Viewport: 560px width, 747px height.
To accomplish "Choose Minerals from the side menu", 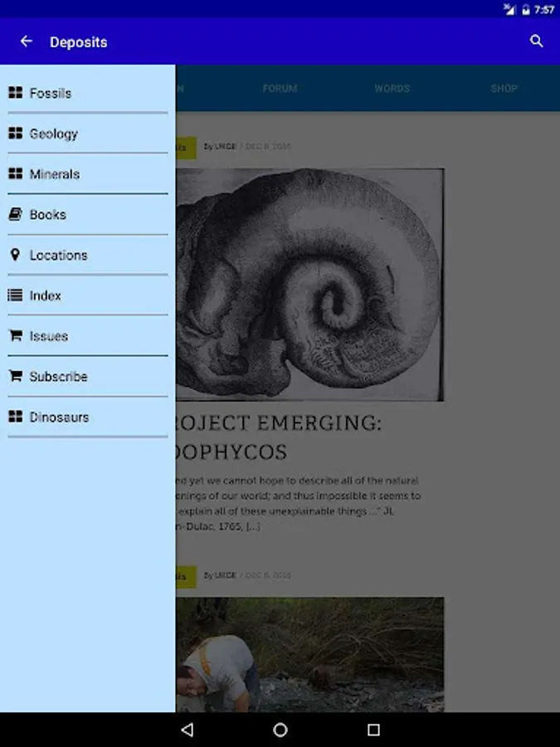I will pos(88,174).
